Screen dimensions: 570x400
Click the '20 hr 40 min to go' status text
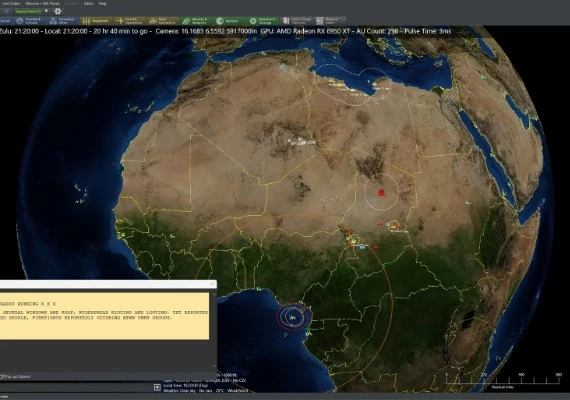pyautogui.click(x=120, y=31)
